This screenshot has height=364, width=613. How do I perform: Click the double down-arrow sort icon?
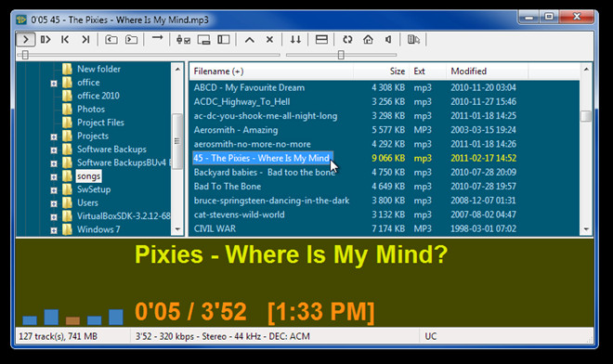[x=295, y=40]
